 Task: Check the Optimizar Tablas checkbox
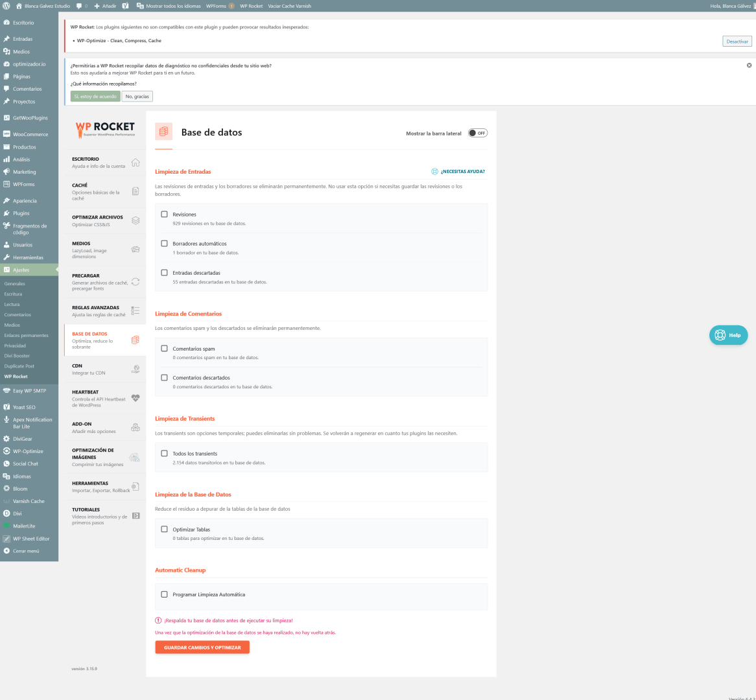(x=165, y=529)
